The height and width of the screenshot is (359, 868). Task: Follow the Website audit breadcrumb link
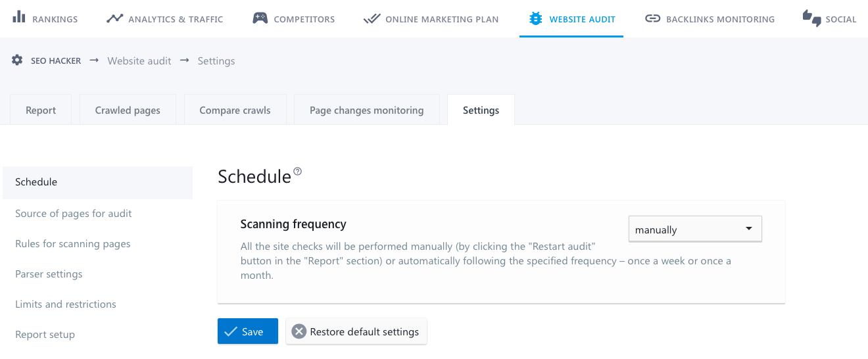coord(139,60)
